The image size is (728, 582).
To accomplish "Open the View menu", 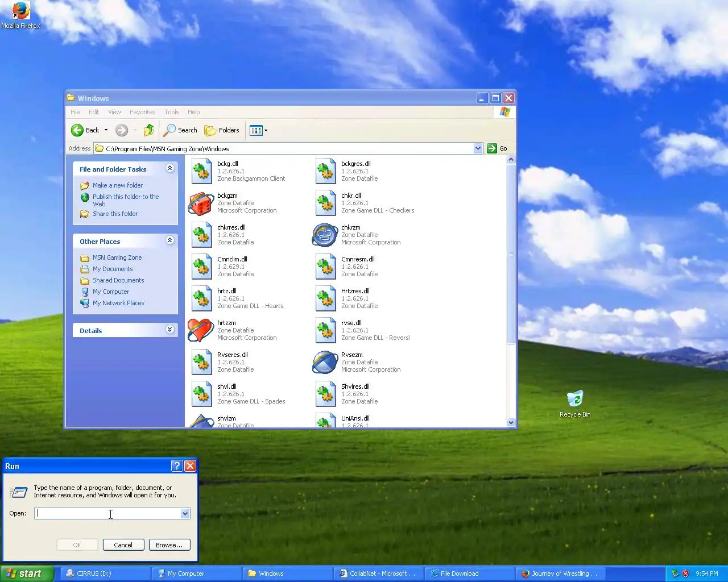I will (x=114, y=112).
